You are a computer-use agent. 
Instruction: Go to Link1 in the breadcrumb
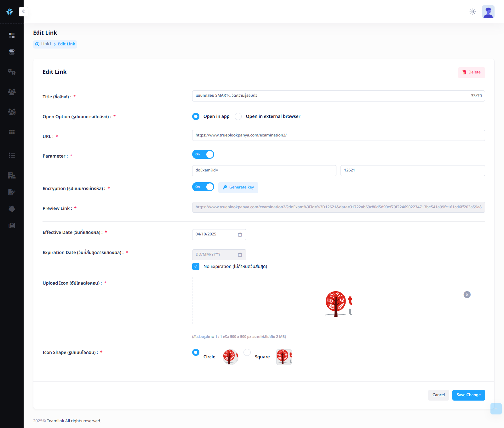pos(46,44)
